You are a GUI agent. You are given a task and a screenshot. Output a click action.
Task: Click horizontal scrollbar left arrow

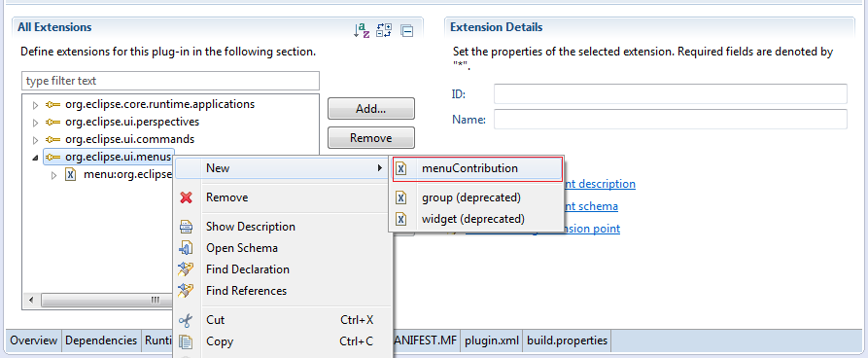pos(31,300)
